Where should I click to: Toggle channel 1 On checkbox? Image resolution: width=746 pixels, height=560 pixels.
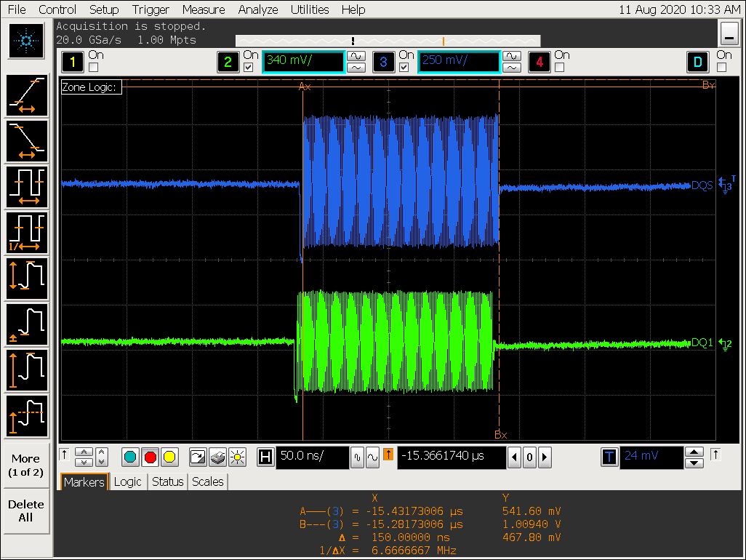(93, 68)
